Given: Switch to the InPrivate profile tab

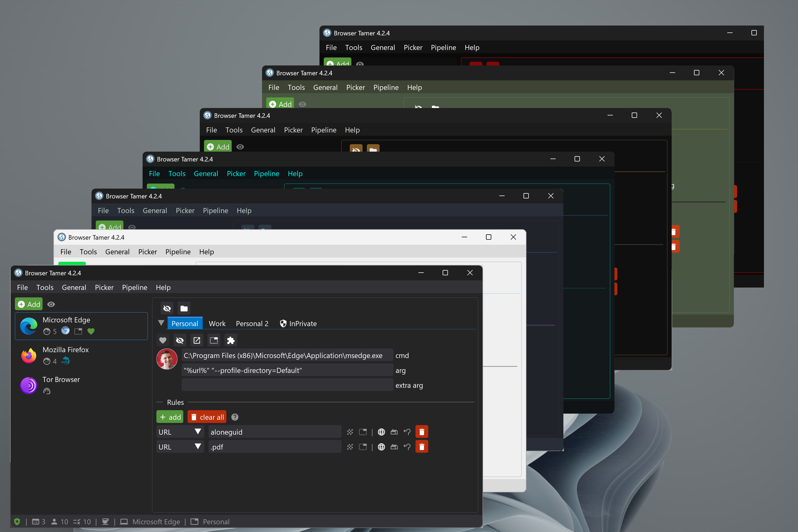Looking at the screenshot, I should point(298,323).
